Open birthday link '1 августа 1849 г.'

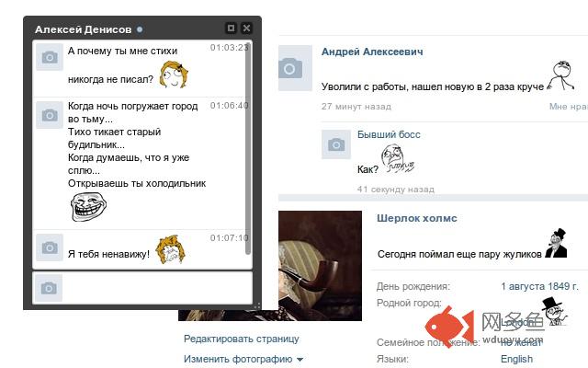539,286
